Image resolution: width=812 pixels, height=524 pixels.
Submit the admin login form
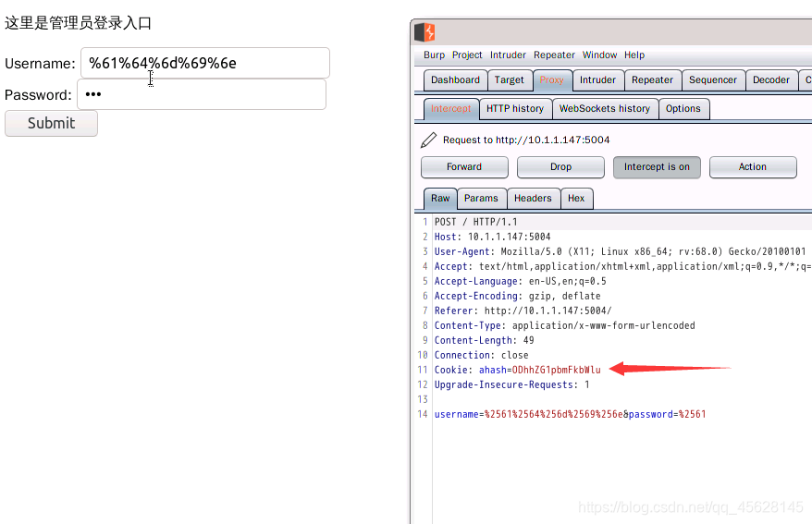point(51,124)
